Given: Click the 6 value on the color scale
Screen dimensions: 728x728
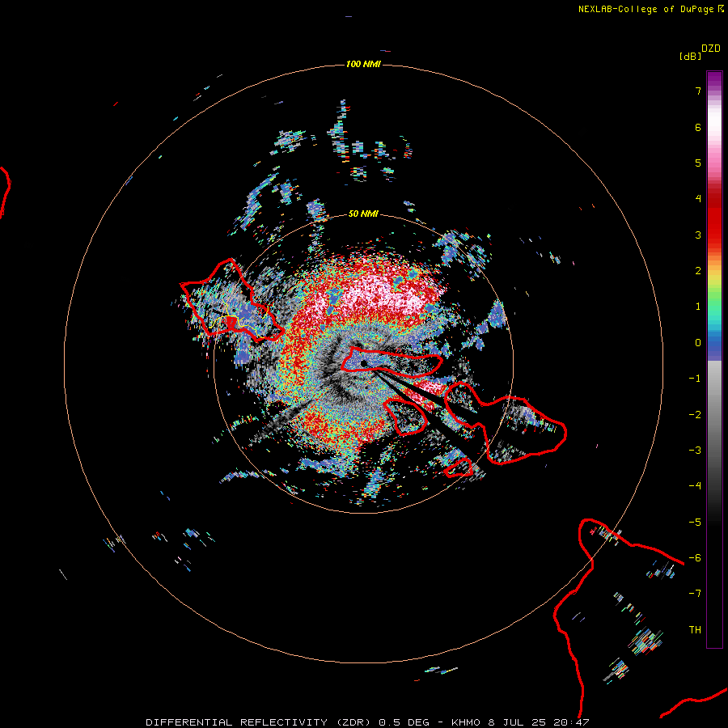Looking at the screenshot, I should tap(698, 127).
